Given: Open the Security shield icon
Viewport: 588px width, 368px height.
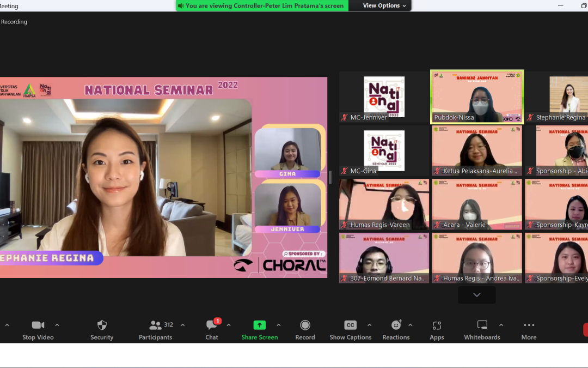Looking at the screenshot, I should pyautogui.click(x=102, y=325).
